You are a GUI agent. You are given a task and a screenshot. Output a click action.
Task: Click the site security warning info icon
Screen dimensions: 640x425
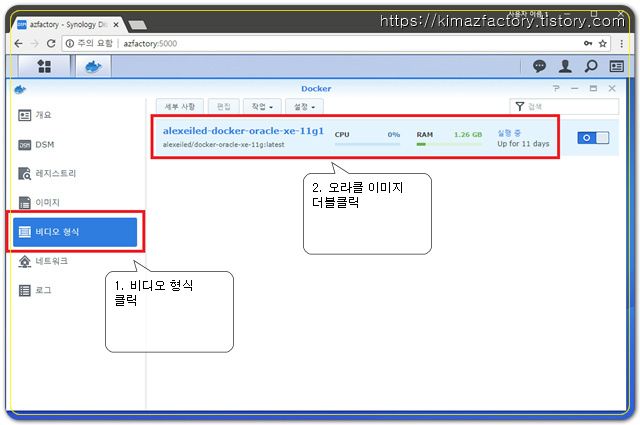pos(70,43)
